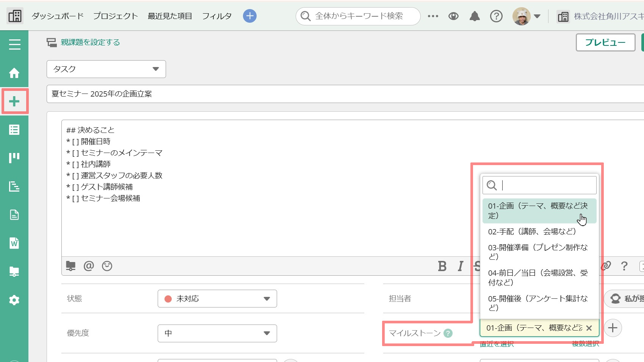Viewport: 644px width, 362px height.
Task: Open the 優先度 dropdown showing 中
Action: pos(217,333)
